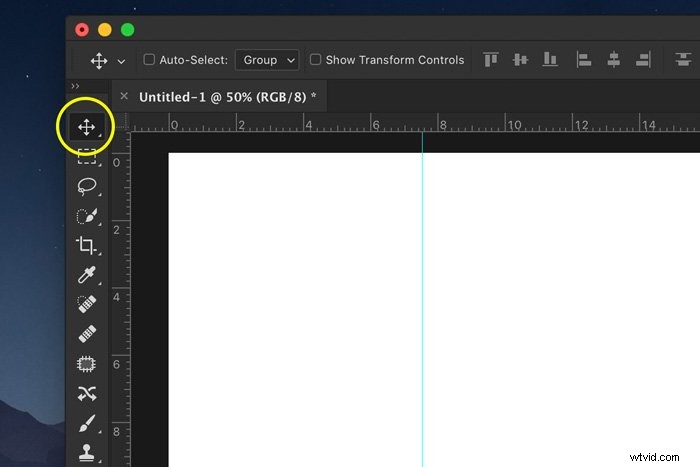Select the Spot Healing Brush tool

click(87, 304)
